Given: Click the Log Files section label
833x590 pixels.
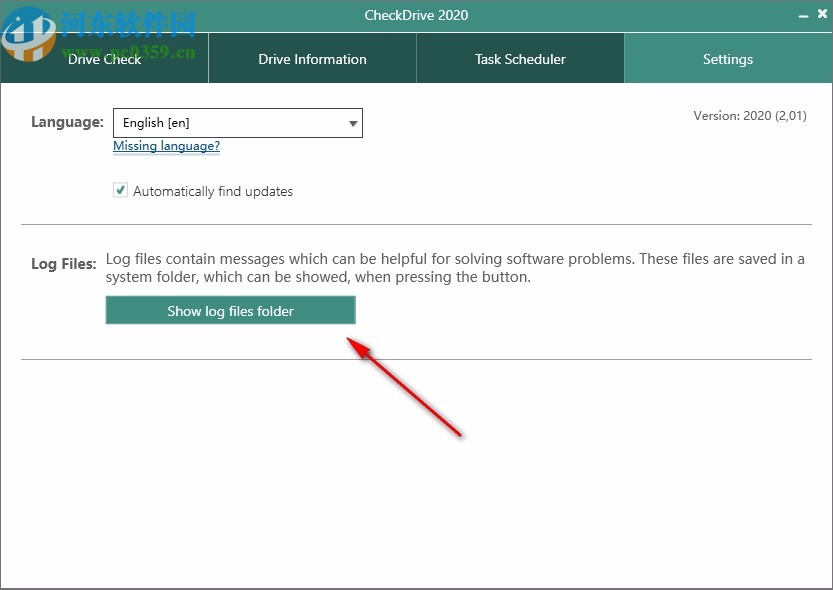Looking at the screenshot, I should click(63, 264).
